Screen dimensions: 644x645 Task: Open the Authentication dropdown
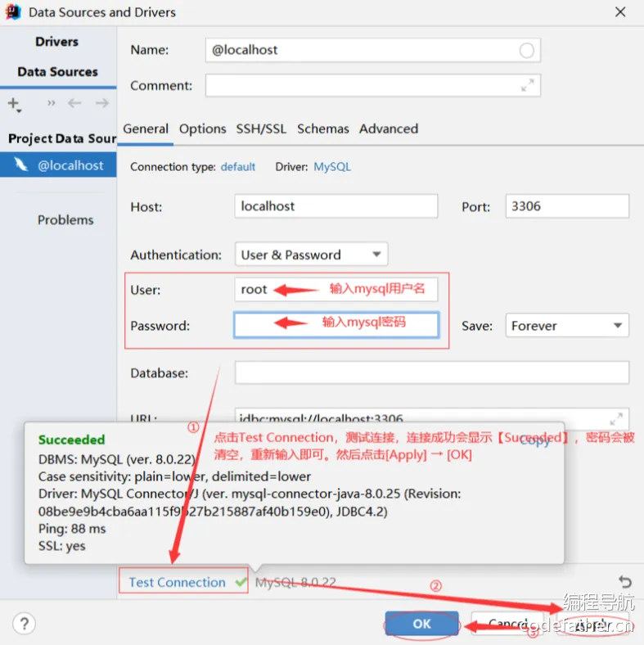point(311,255)
